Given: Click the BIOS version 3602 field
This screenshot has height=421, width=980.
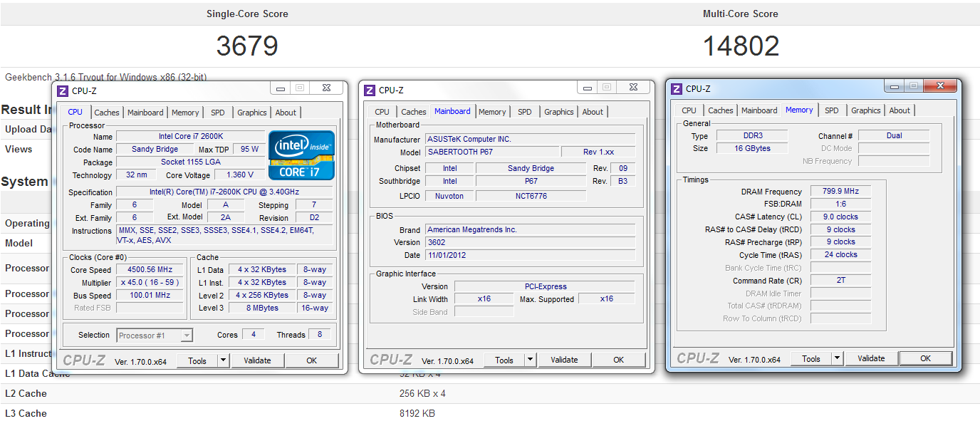Looking at the screenshot, I should pyautogui.click(x=530, y=242).
